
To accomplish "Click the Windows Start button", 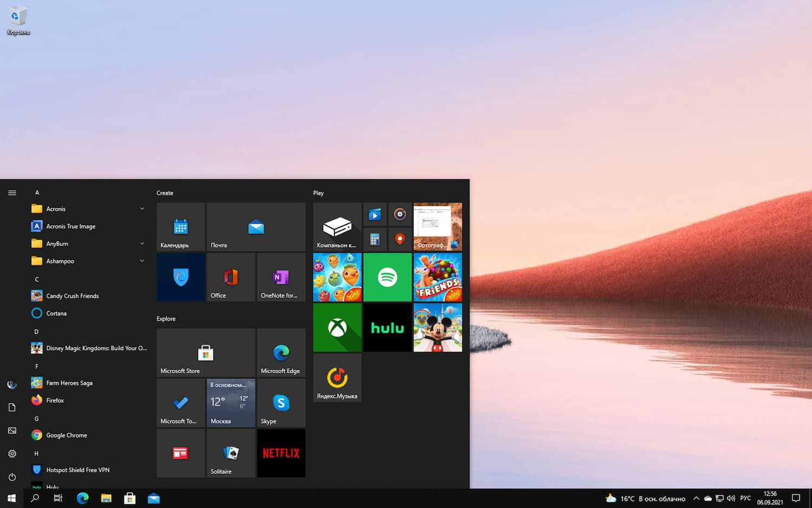I will point(11,498).
